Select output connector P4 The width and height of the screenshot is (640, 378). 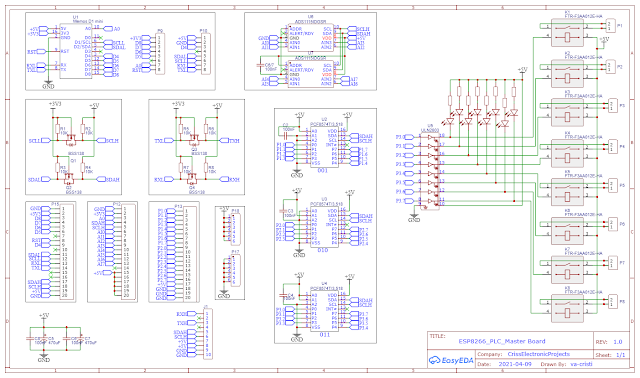(612, 146)
